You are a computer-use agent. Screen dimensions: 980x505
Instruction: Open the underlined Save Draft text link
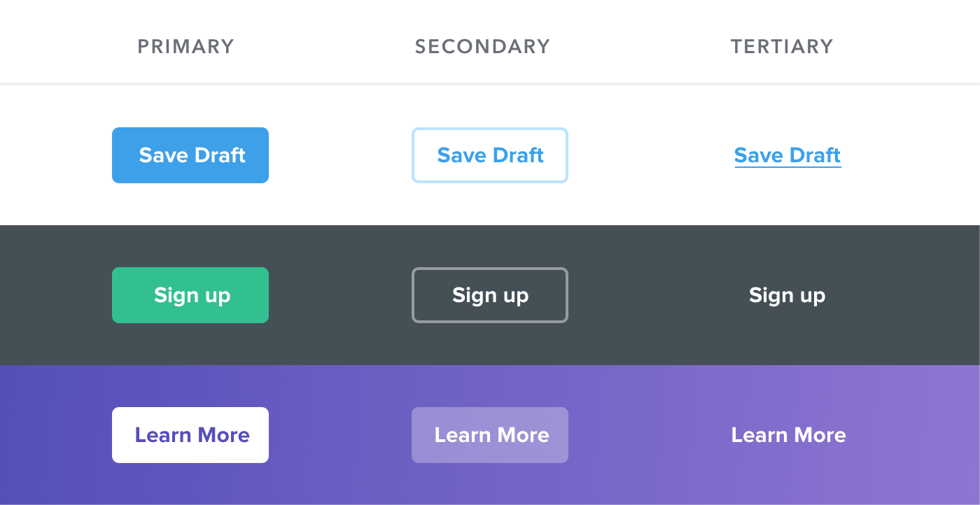pos(787,155)
